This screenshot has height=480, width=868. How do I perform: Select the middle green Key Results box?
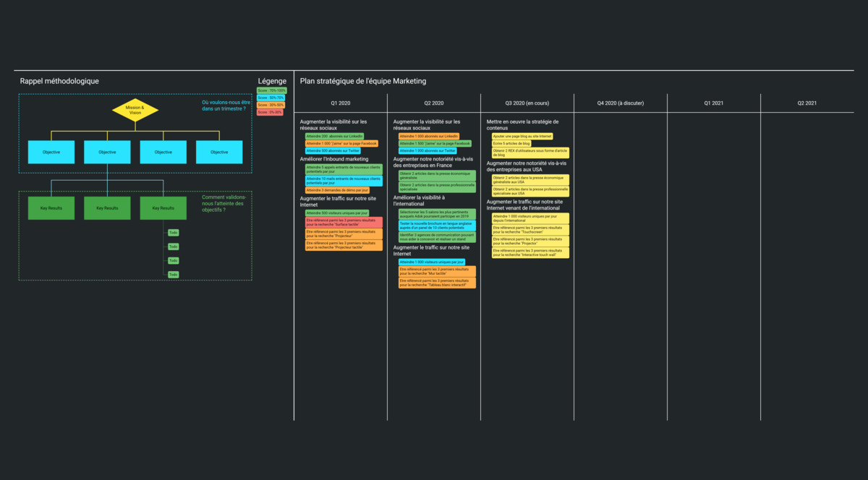[x=107, y=207]
